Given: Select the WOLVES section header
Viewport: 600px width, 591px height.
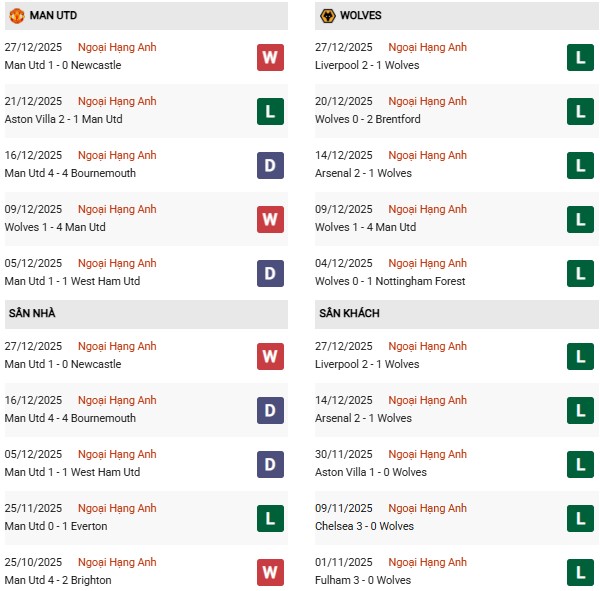Looking at the screenshot, I should point(360,16).
